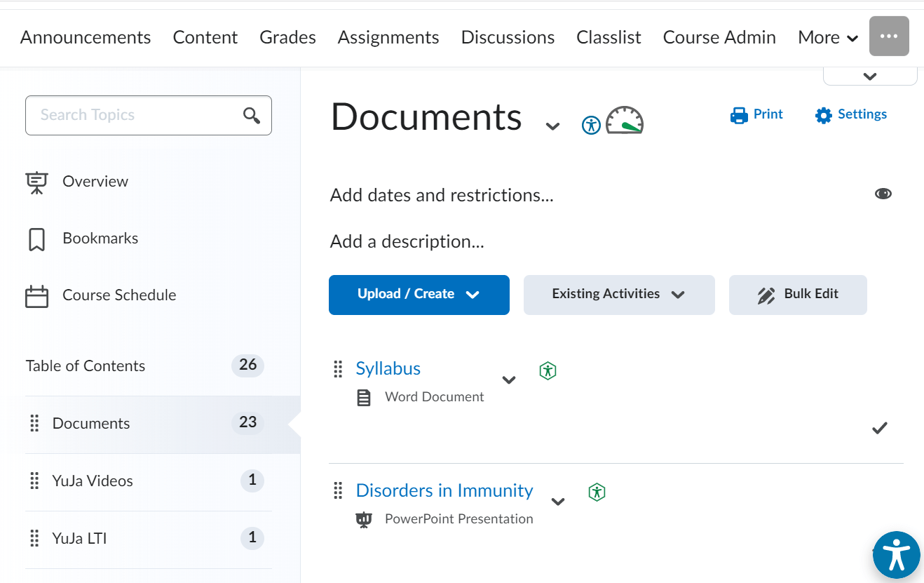Viewport: 924px width, 583px height.
Task: Expand the collapsed panel chevron below the navbar
Action: point(870,76)
